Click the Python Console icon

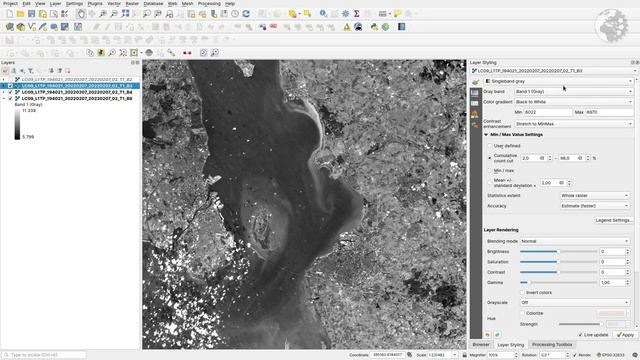[374, 27]
